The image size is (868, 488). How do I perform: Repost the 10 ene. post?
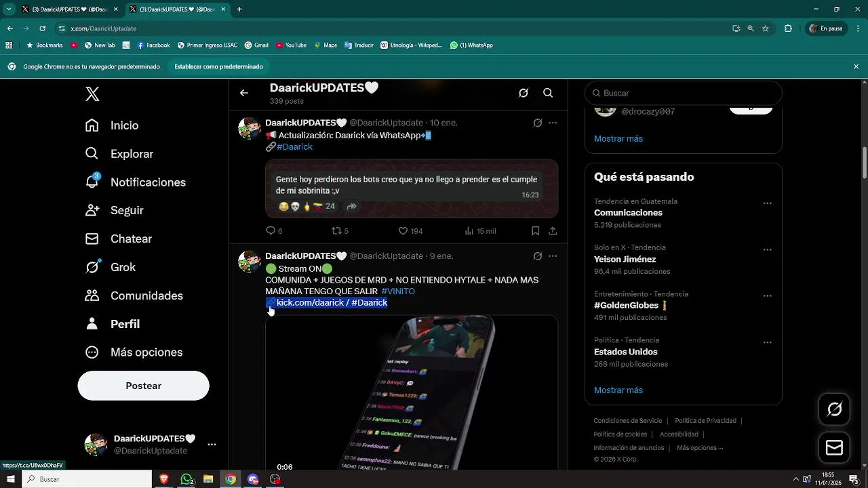click(340, 231)
